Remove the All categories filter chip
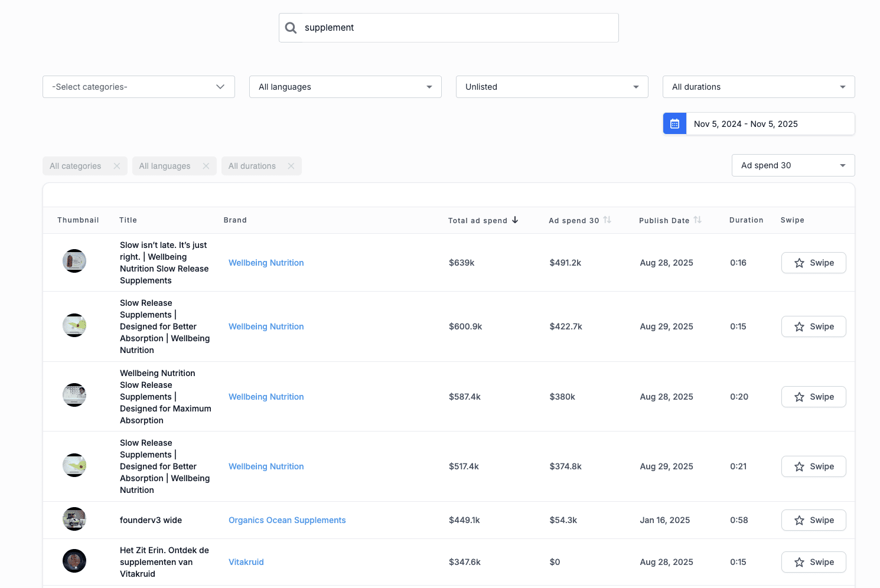The width and height of the screenshot is (880, 588). click(117, 166)
